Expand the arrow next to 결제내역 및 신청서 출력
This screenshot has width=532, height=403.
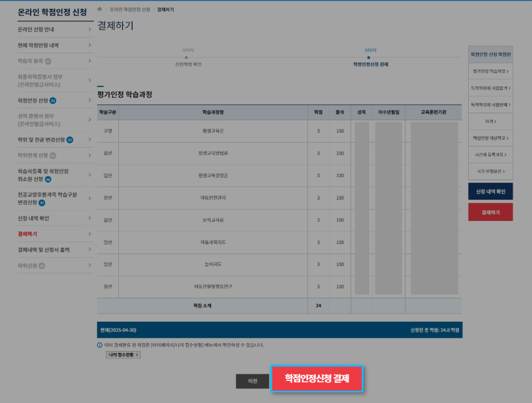tap(90, 249)
